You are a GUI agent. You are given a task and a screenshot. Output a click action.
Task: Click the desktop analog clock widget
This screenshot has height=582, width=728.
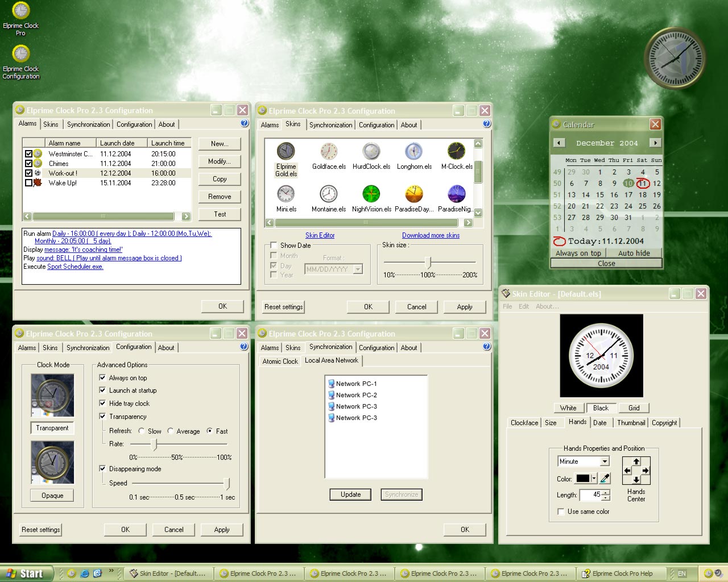675,58
